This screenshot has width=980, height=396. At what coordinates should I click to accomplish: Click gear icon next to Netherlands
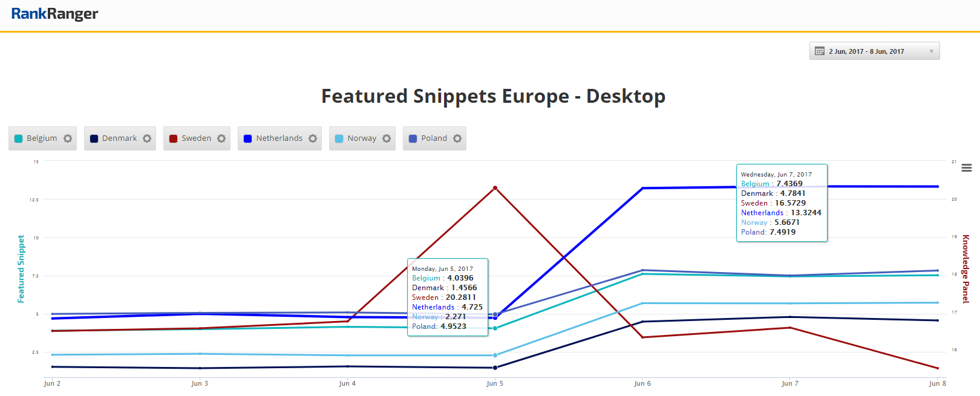click(x=313, y=138)
